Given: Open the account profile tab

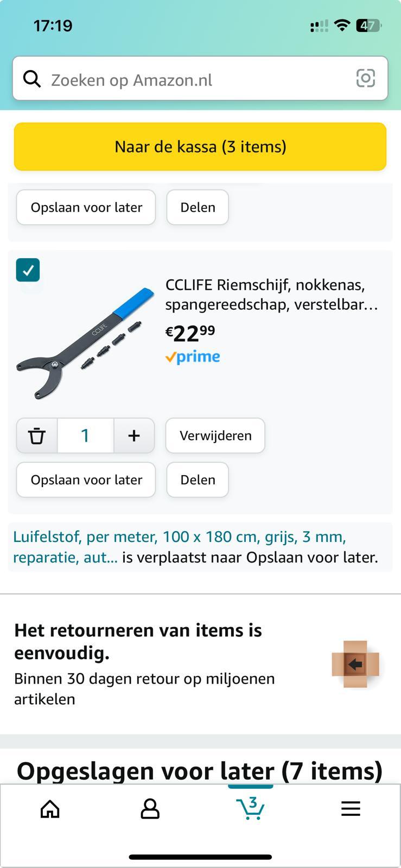Looking at the screenshot, I should (x=150, y=809).
